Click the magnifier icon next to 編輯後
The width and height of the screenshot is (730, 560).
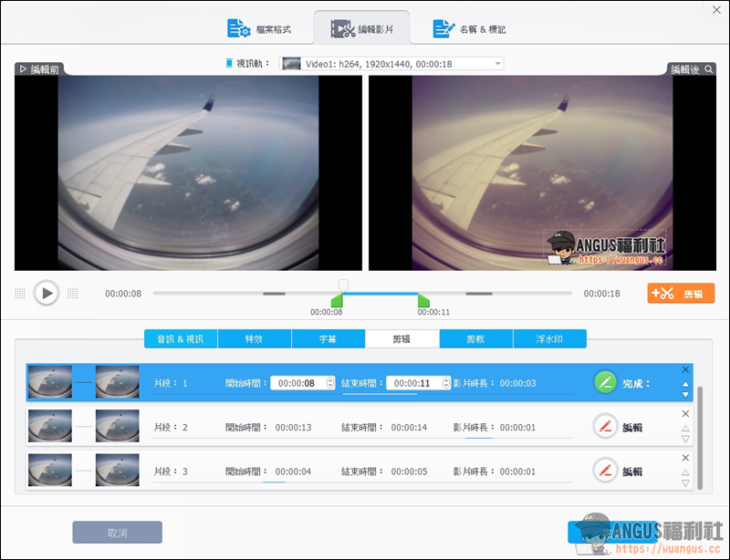(709, 69)
